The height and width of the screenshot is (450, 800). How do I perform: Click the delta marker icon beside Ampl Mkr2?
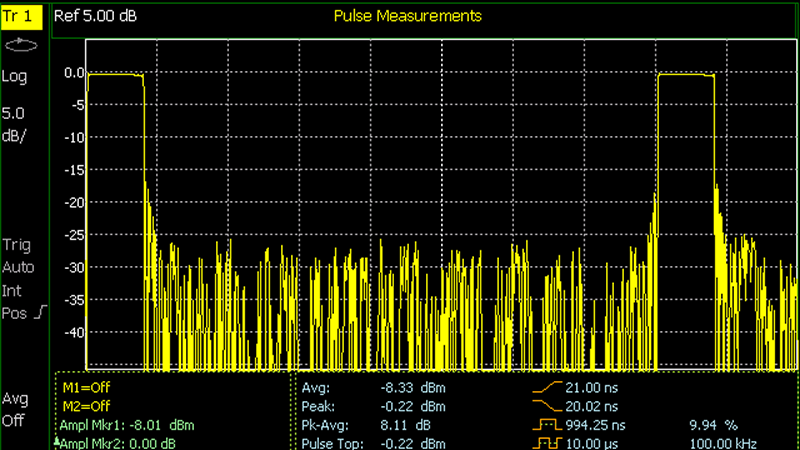point(57,441)
